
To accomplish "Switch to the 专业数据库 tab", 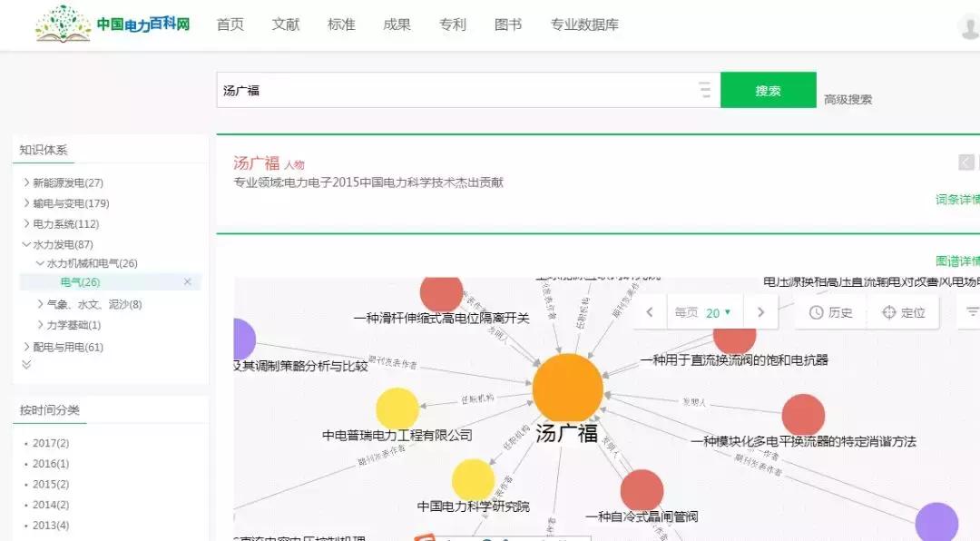I will (585, 25).
